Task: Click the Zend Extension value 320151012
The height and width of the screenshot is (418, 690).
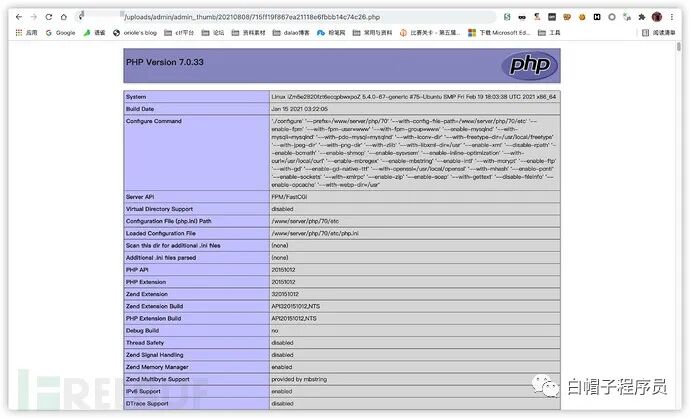Action: click(x=285, y=294)
